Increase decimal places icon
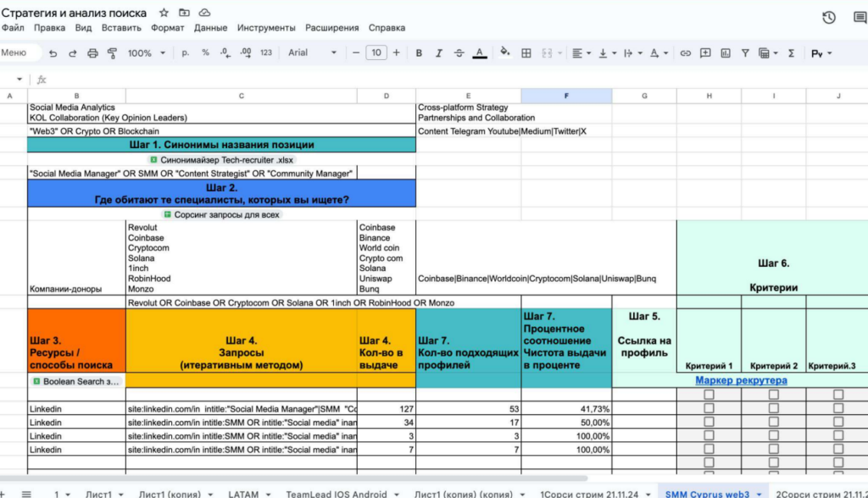 [x=245, y=53]
